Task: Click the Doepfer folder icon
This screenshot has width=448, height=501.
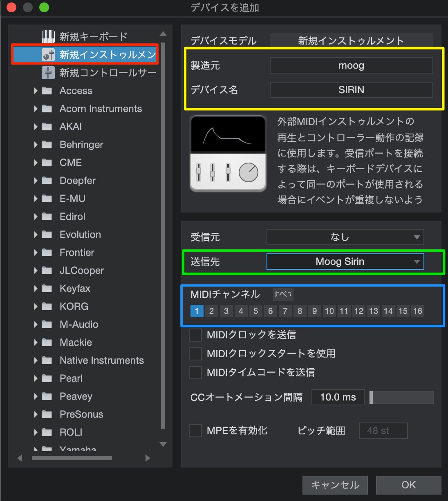Action: point(47,181)
